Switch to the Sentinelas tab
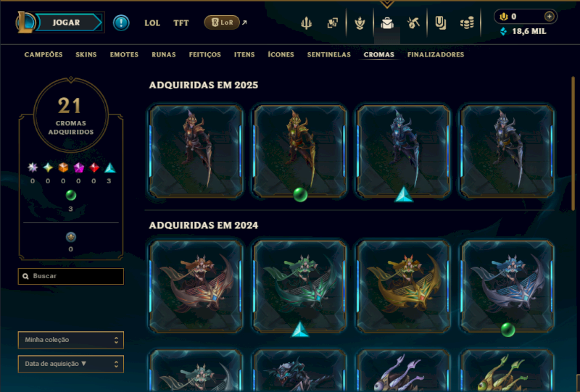Screen dimensions: 580x392 coord(329,55)
